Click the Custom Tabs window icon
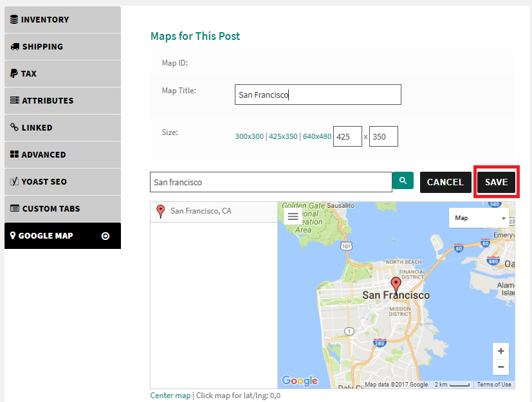 coord(15,208)
